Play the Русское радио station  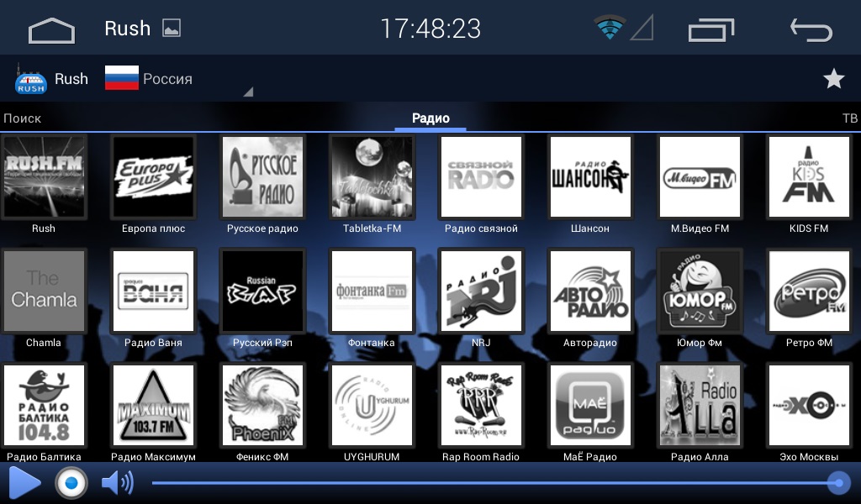262,177
